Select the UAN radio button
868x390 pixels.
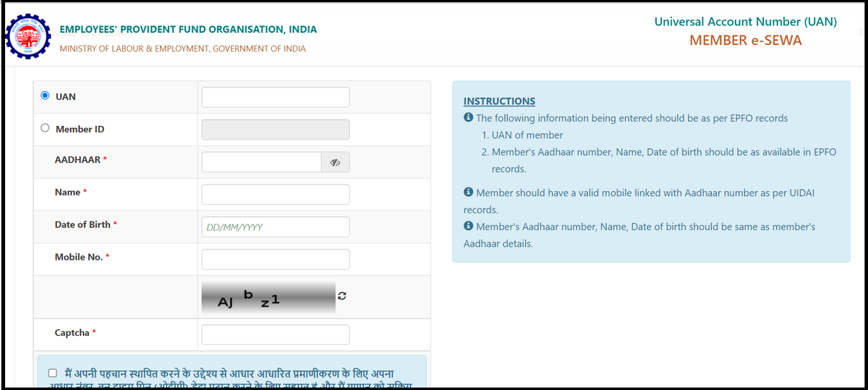click(46, 96)
